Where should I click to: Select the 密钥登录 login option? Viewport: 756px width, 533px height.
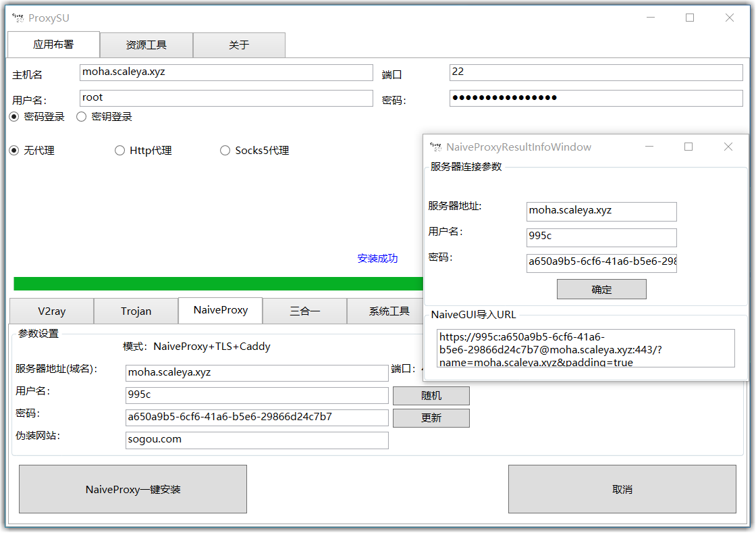(82, 116)
